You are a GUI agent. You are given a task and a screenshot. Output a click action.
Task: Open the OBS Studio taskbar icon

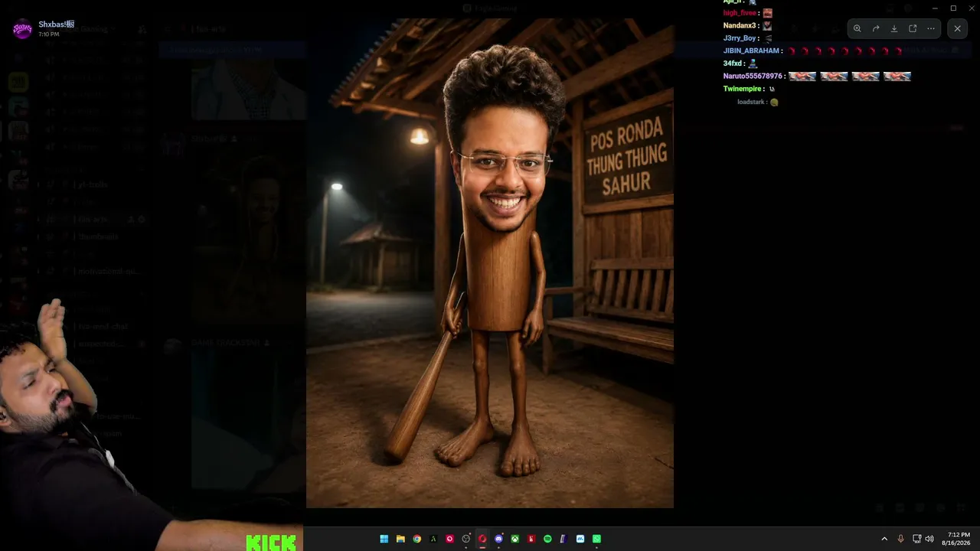[465, 539]
